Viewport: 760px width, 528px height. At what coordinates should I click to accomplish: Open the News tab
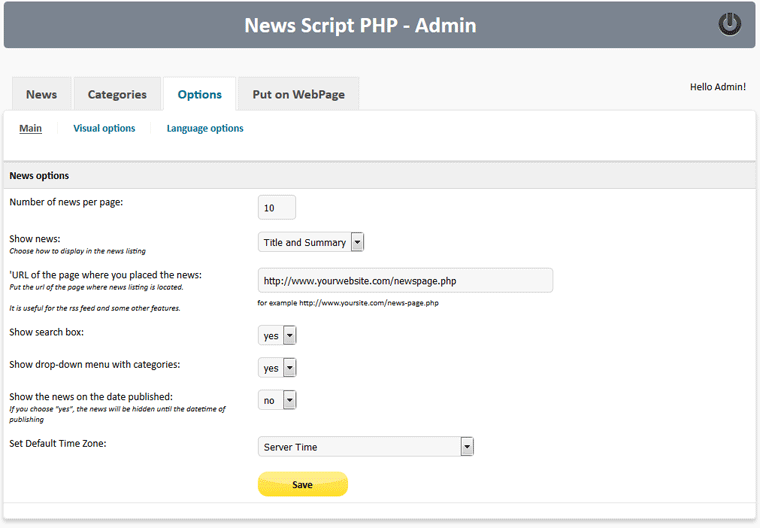[42, 94]
